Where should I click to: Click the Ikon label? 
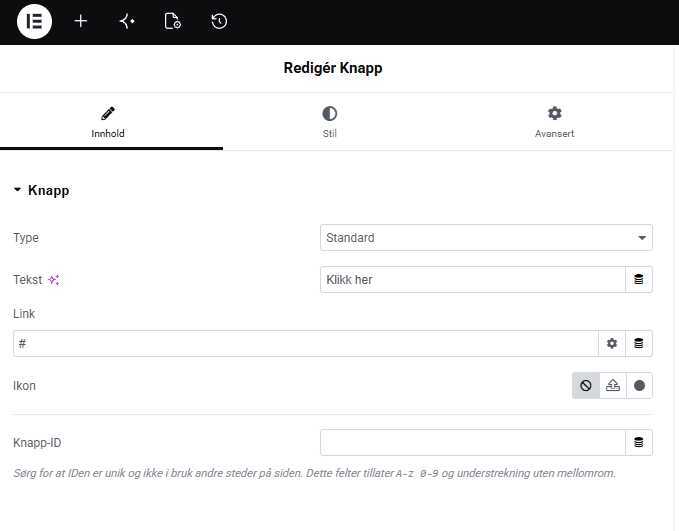coord(24,385)
